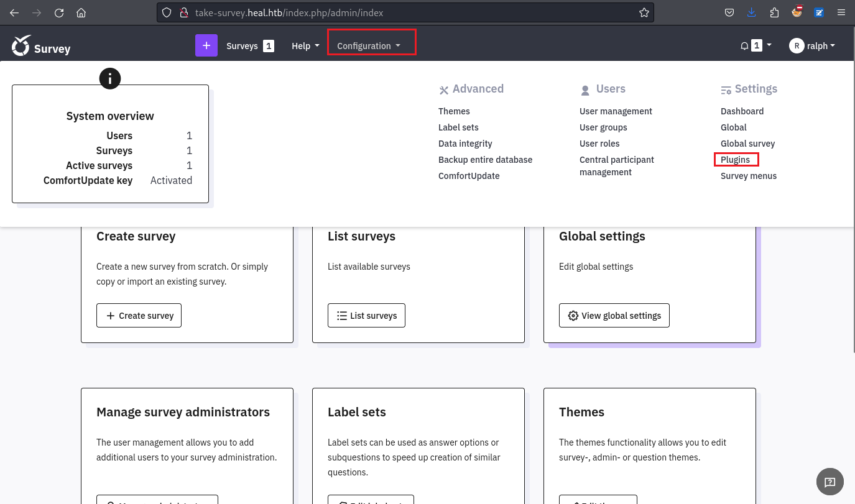Open User management

tap(616, 111)
